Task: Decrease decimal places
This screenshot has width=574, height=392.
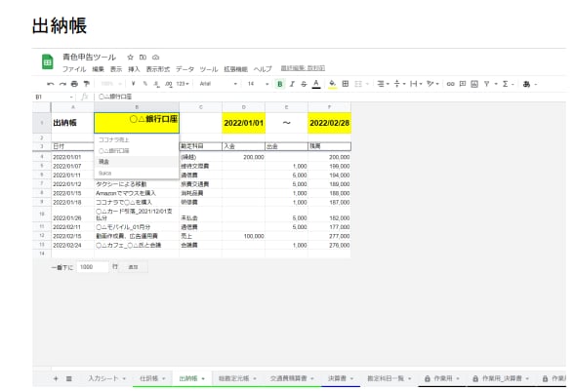Action: (x=156, y=84)
